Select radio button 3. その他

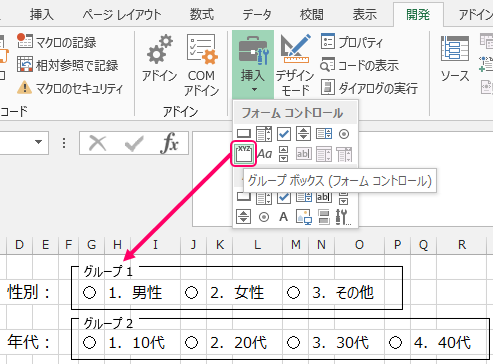[293, 292]
